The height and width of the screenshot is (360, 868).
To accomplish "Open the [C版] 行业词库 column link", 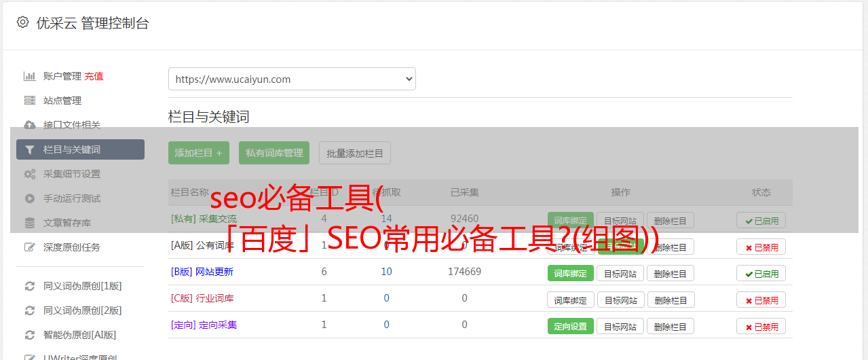I will (202, 298).
